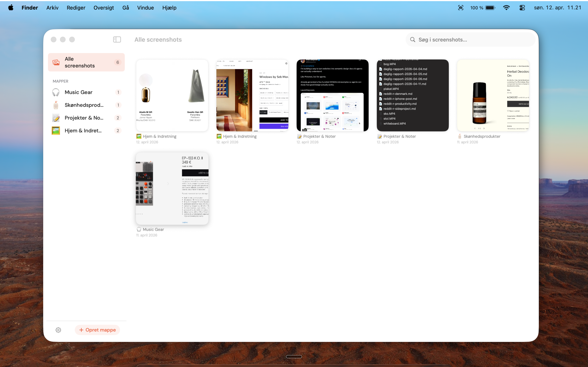Open the Arkiv menu
This screenshot has width=588, height=367.
point(52,8)
